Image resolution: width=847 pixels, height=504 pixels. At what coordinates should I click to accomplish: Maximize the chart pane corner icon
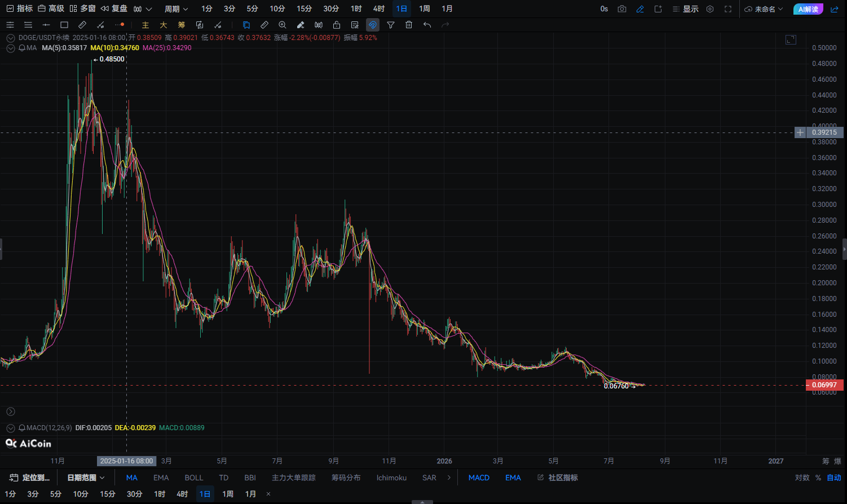[791, 39]
